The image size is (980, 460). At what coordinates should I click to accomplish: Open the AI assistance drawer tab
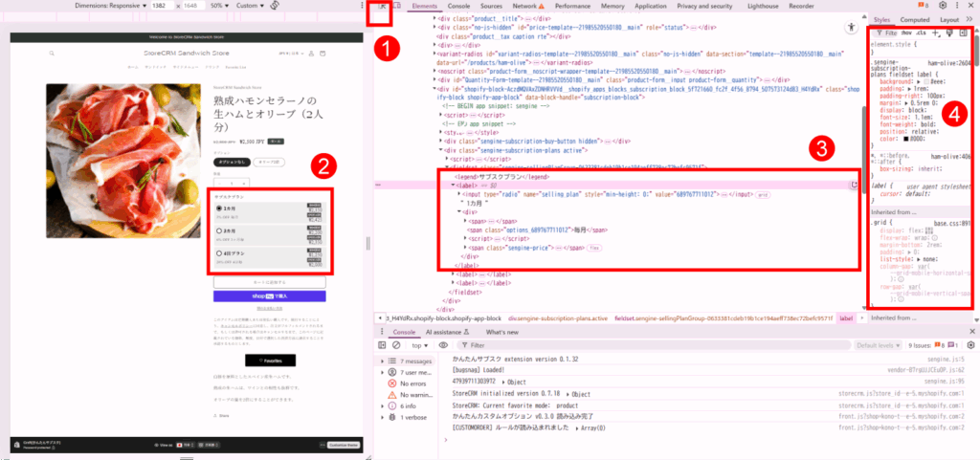448,332
